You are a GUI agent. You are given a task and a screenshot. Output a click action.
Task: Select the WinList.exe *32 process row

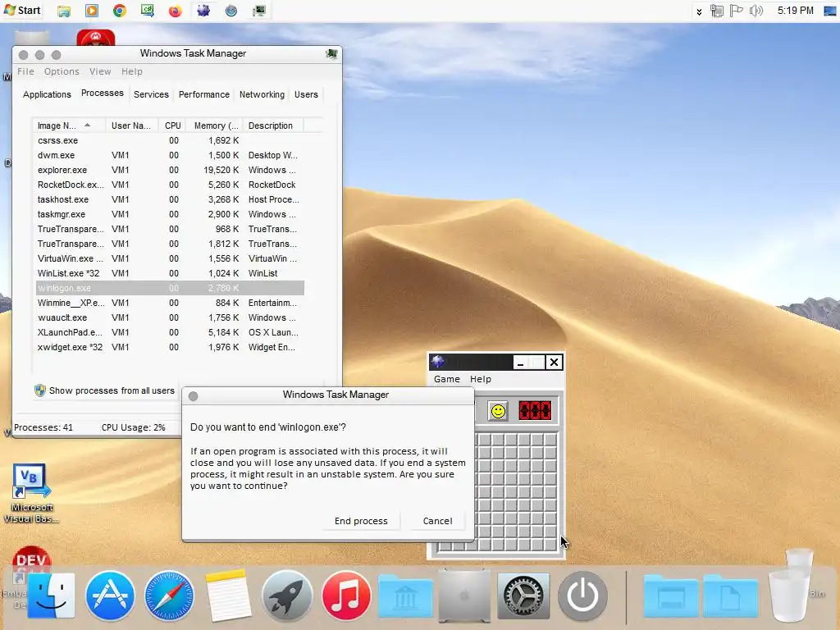pyautogui.click(x=170, y=273)
